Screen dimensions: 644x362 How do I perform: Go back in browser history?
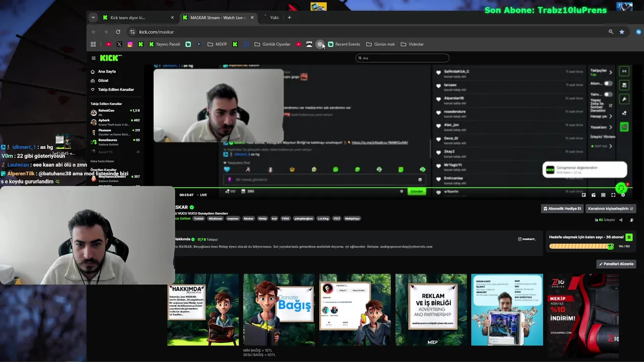[x=94, y=32]
